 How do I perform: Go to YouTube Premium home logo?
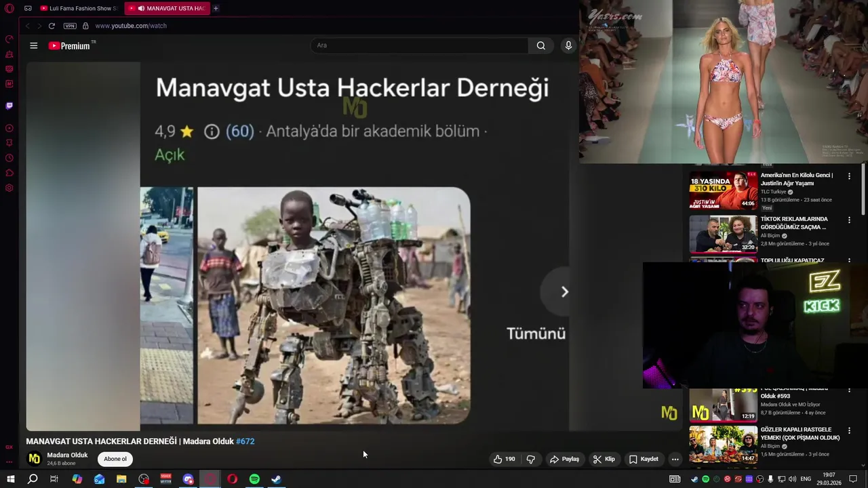(71, 45)
